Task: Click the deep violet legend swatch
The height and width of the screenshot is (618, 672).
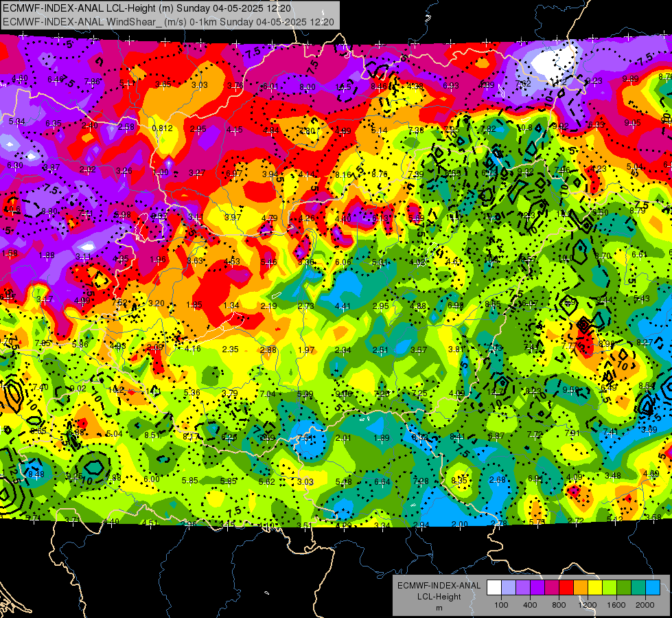Action: click(x=537, y=588)
